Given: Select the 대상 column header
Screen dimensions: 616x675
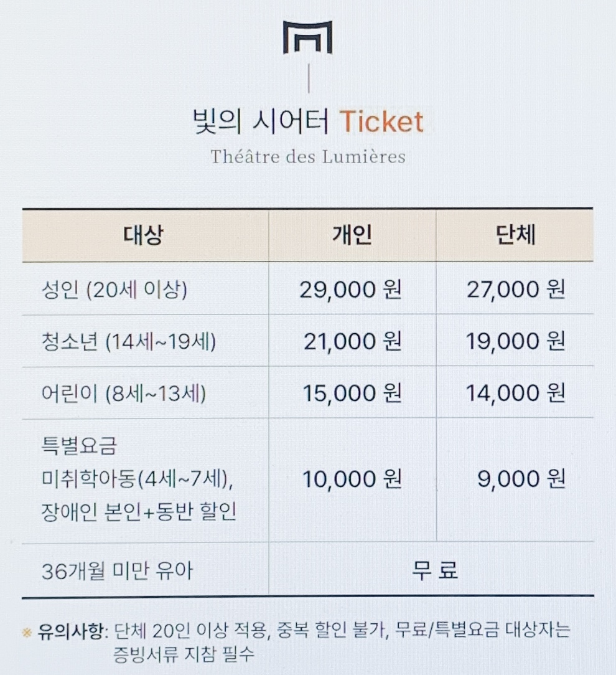Looking at the screenshot, I should [143, 235].
